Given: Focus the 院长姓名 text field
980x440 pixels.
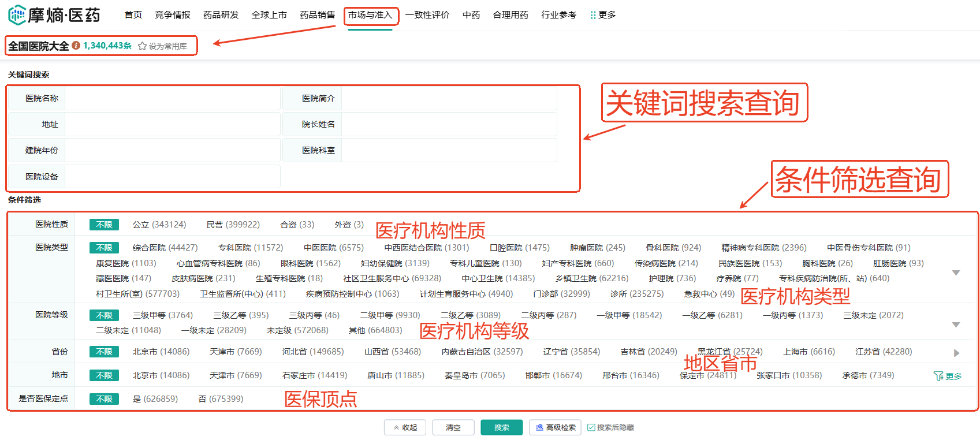Looking at the screenshot, I should [x=448, y=124].
